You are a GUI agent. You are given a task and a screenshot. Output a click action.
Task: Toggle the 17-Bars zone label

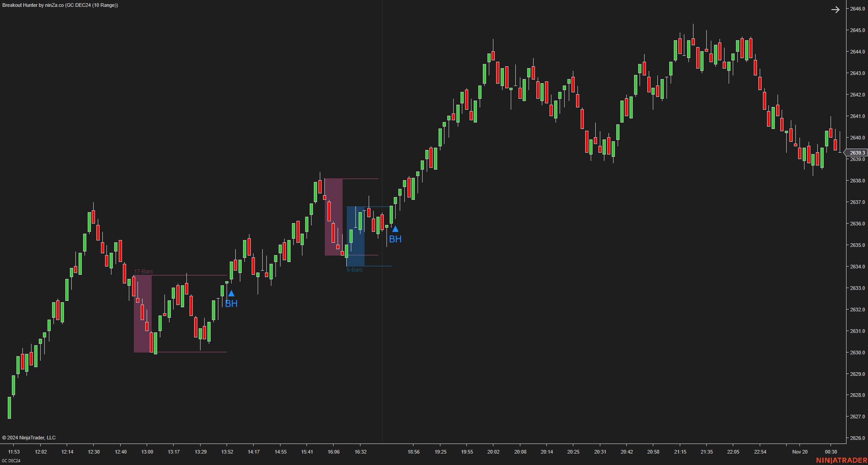pyautogui.click(x=143, y=271)
